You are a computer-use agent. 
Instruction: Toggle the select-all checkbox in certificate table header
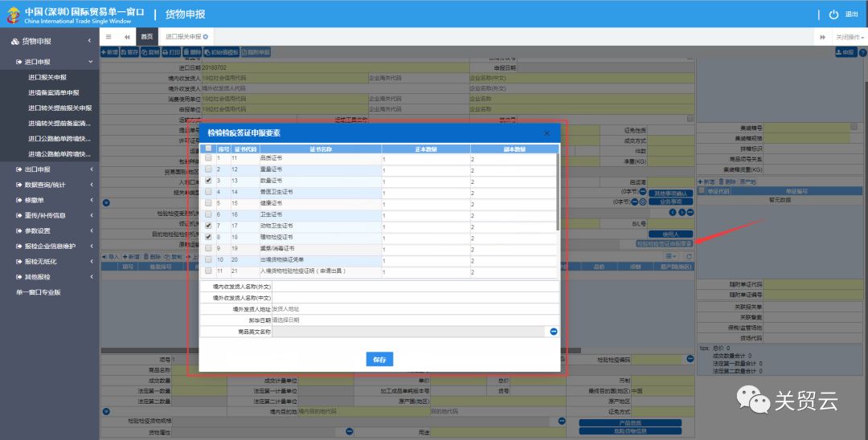pyautogui.click(x=208, y=149)
